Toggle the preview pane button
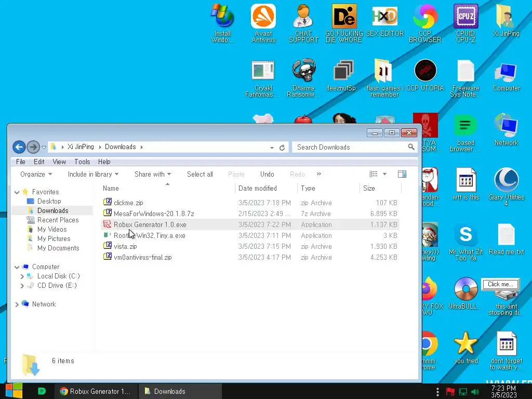 402,174
